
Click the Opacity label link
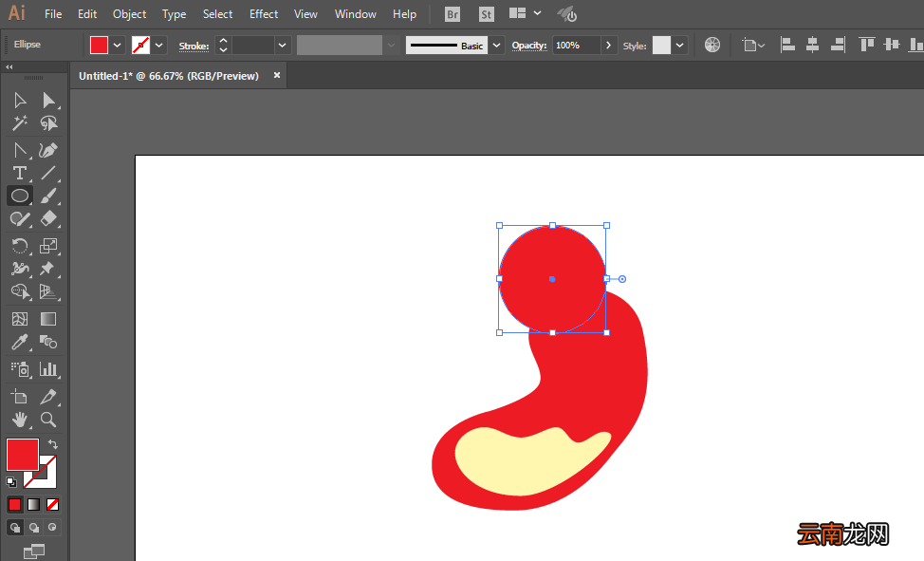[x=529, y=46]
